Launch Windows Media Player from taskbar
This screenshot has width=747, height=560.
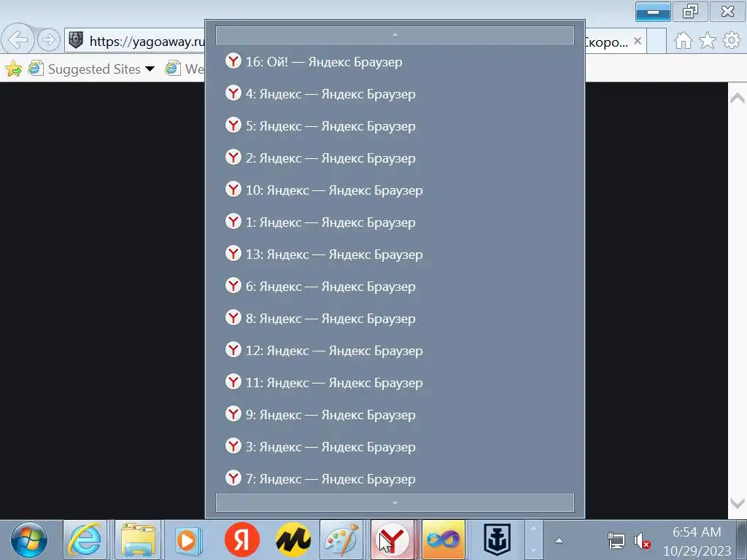coord(189,540)
